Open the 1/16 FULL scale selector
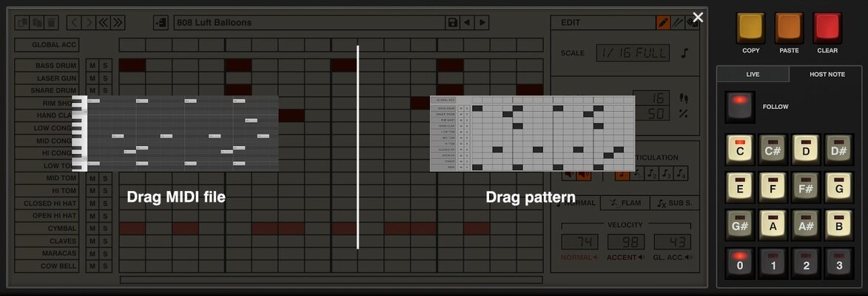The height and width of the screenshot is (296, 868). (x=633, y=53)
